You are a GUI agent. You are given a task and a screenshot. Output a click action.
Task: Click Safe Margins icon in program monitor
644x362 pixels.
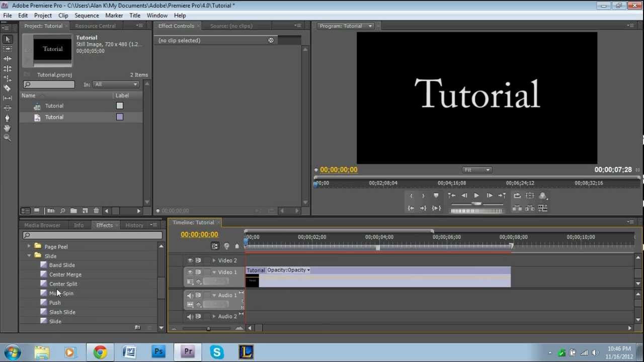click(530, 196)
